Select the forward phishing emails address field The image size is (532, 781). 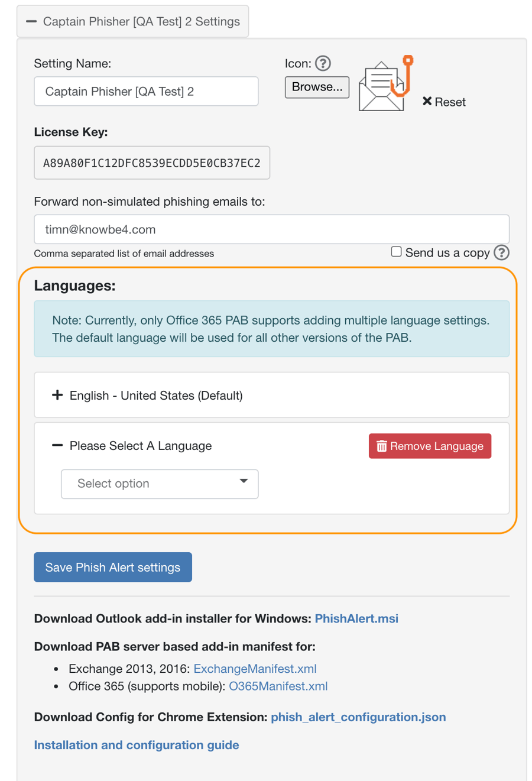click(271, 229)
